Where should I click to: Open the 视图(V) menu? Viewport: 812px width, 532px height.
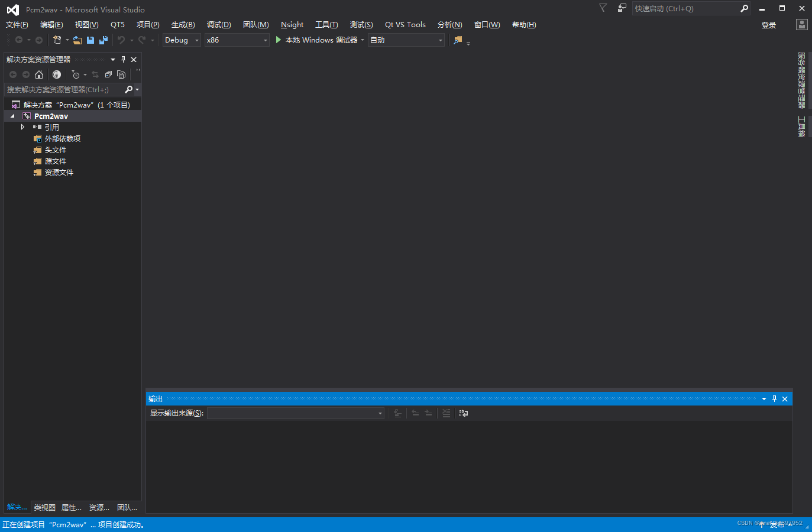(x=86, y=25)
